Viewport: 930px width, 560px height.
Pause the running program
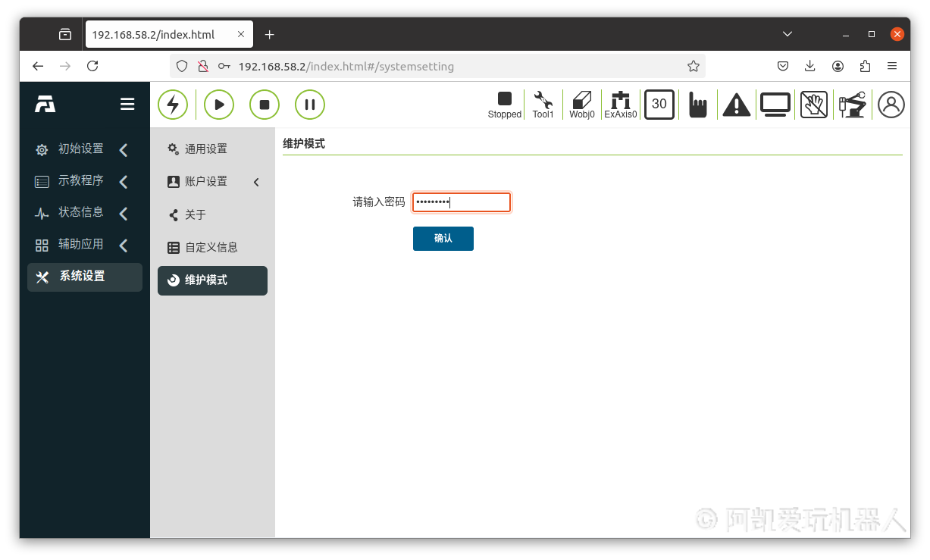point(309,105)
